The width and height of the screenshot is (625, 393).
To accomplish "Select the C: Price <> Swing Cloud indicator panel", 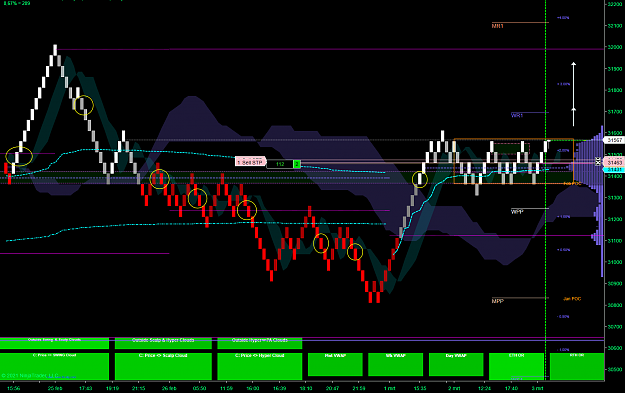I will tap(54, 366).
